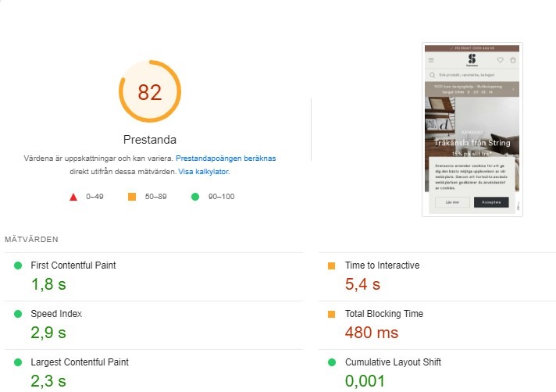Click the shopping bag icon in thumbnail
Screen dimensions: 556x392
513,60
